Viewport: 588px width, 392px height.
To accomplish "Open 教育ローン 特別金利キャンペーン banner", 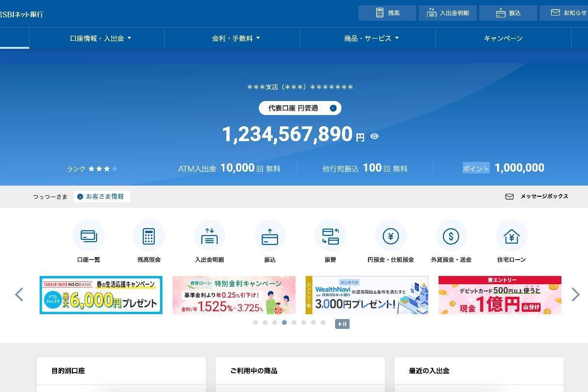I will coord(234,295).
